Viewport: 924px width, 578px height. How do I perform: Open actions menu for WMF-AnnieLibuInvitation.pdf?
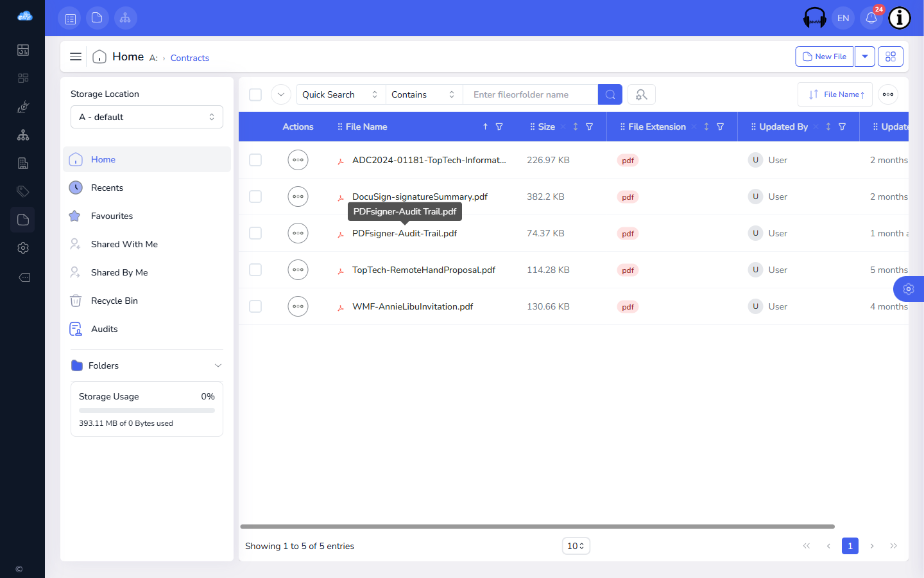(x=298, y=306)
